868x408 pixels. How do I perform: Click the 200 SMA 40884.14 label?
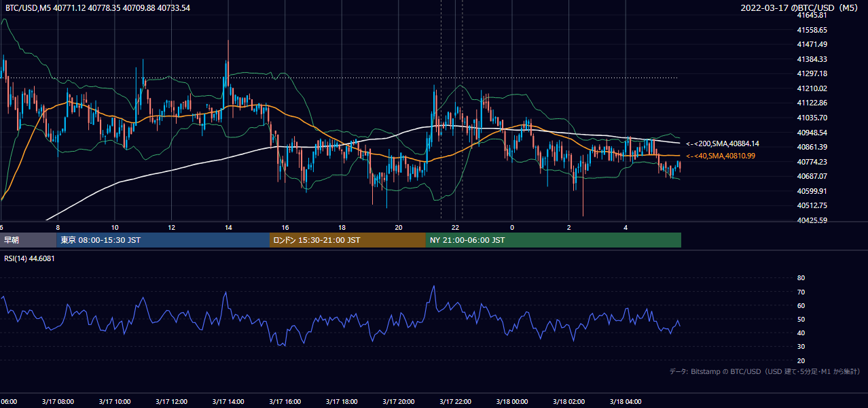click(x=723, y=143)
